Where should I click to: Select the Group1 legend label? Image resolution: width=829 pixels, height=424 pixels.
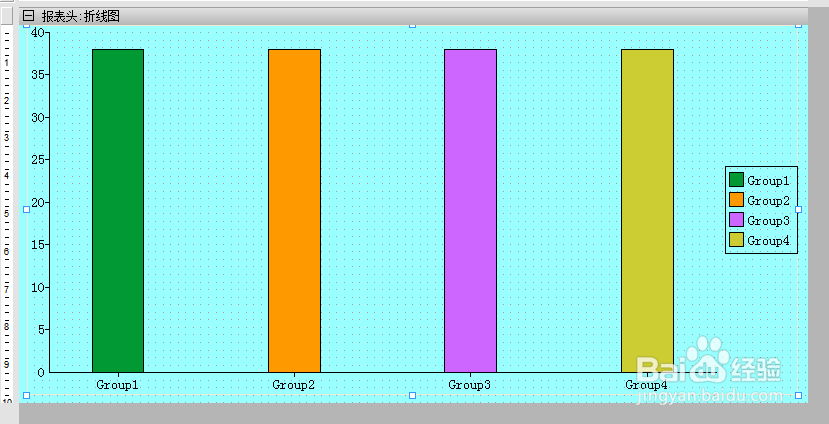768,181
